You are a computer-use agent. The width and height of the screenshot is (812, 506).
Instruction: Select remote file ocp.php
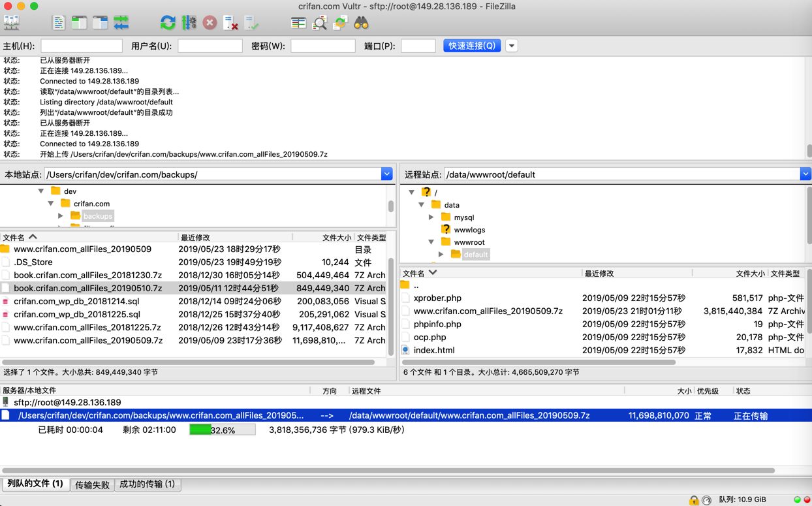coord(602,337)
